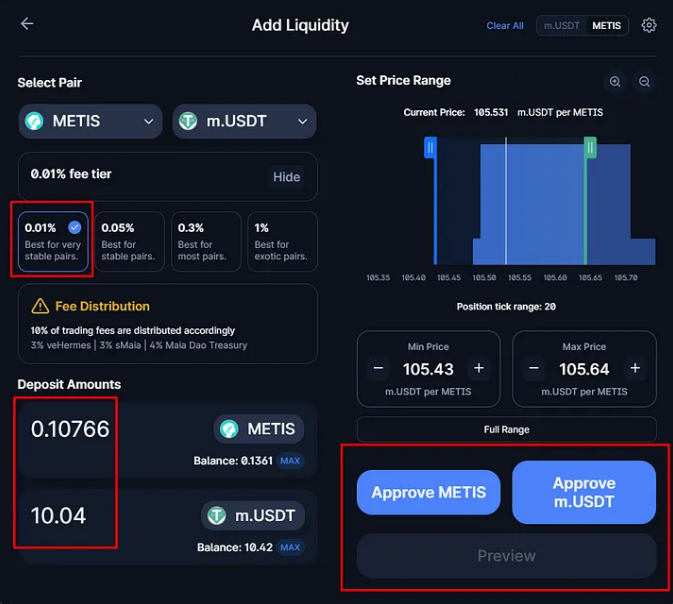Viewport: 673px width, 604px height.
Task: Approve METIS spending
Action: pyautogui.click(x=428, y=492)
